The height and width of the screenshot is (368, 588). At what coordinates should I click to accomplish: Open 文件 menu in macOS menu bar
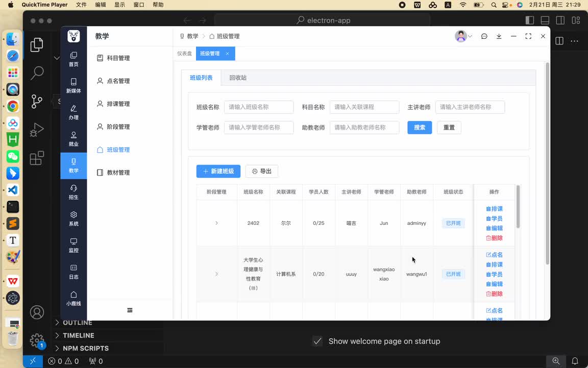tap(81, 5)
